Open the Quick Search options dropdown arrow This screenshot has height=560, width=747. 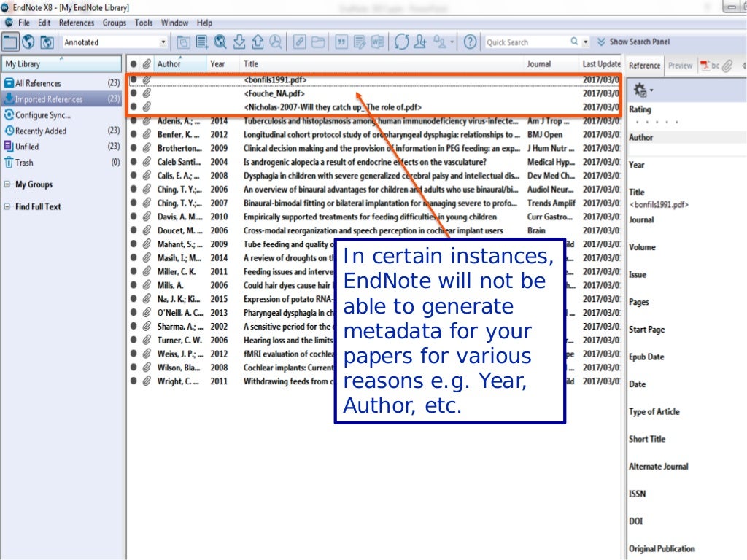point(584,42)
